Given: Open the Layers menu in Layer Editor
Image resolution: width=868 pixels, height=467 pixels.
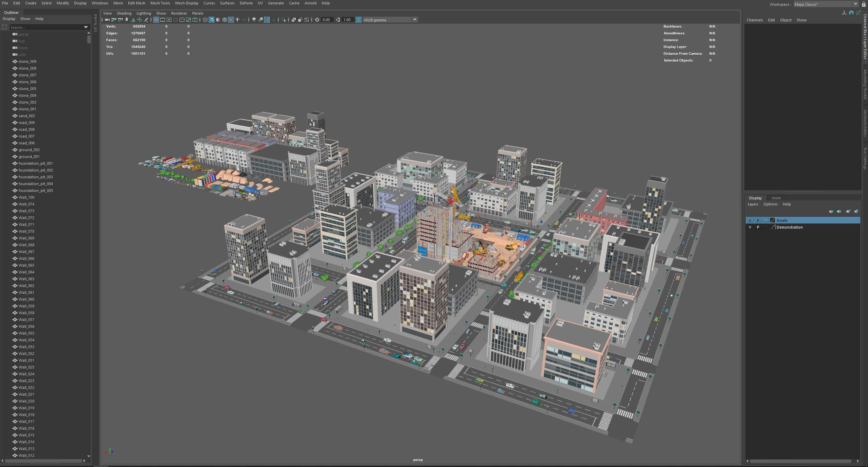Looking at the screenshot, I should 753,204.
